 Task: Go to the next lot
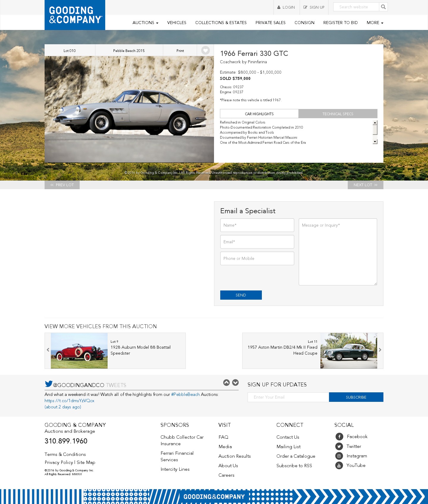click(366, 185)
